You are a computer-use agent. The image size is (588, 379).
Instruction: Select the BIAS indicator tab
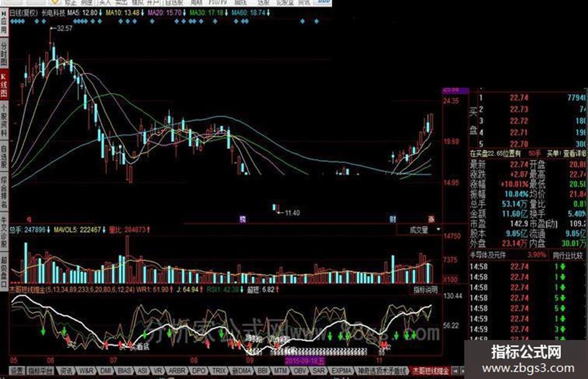[124, 371]
